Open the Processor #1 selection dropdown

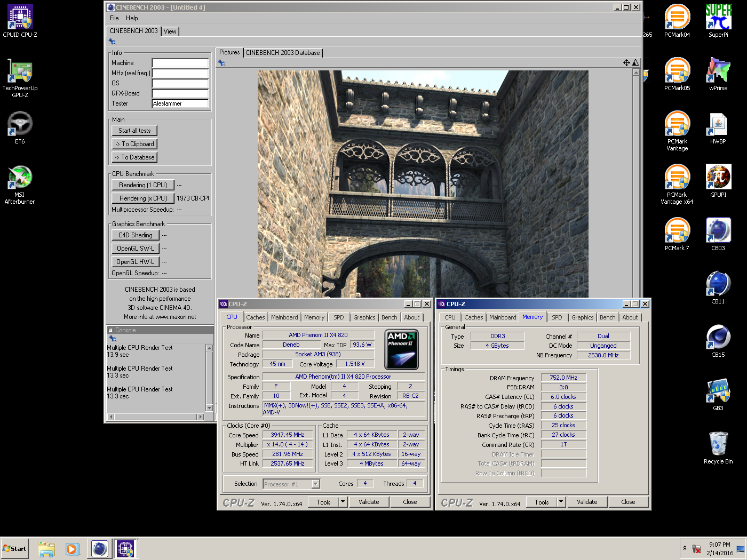291,484
